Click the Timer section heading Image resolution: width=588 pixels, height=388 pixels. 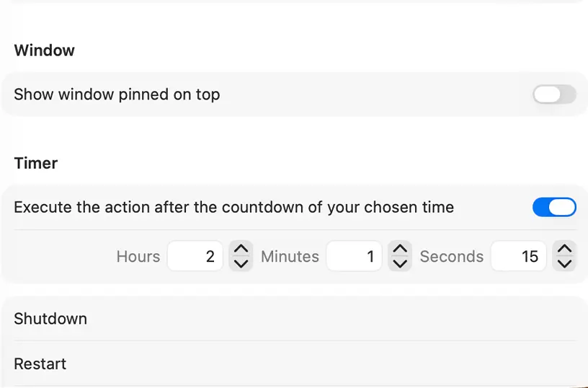tap(36, 163)
